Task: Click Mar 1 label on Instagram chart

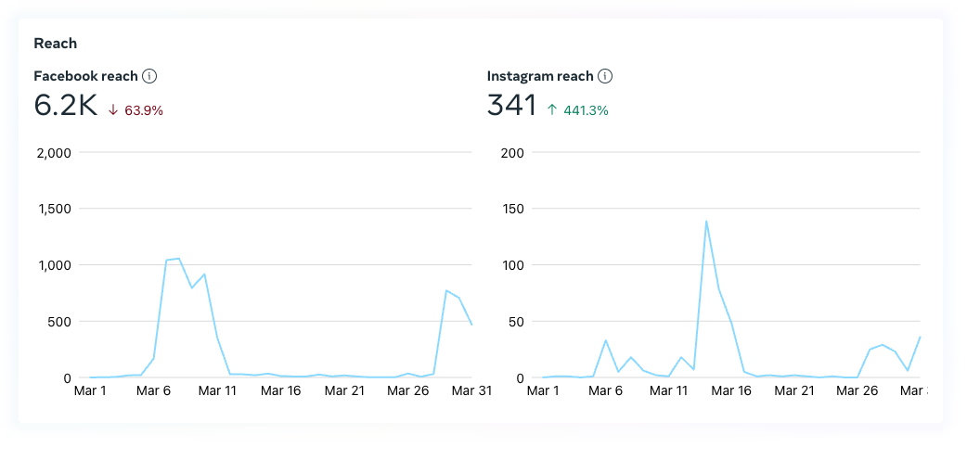Action: 543,391
